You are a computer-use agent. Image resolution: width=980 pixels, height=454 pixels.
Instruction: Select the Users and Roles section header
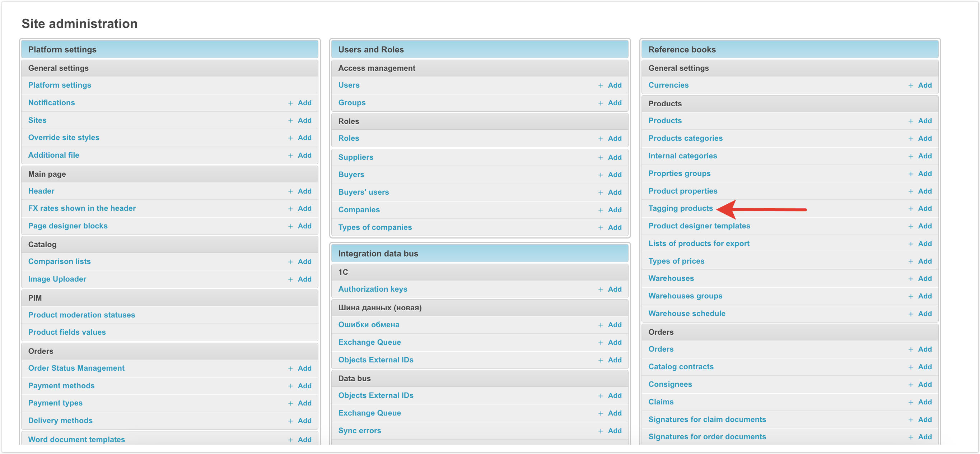(x=370, y=50)
